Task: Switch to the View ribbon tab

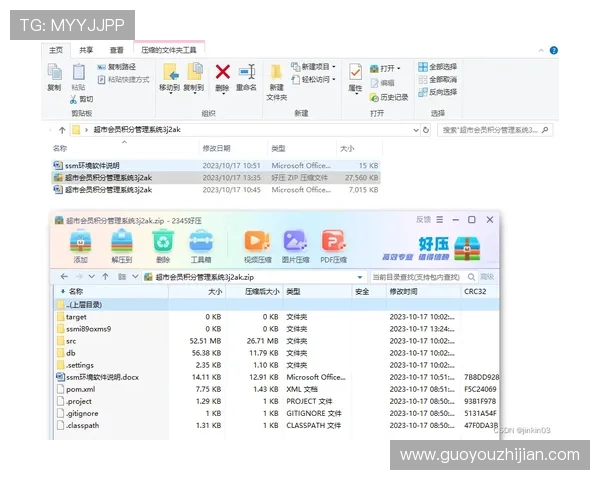Action: (117, 50)
